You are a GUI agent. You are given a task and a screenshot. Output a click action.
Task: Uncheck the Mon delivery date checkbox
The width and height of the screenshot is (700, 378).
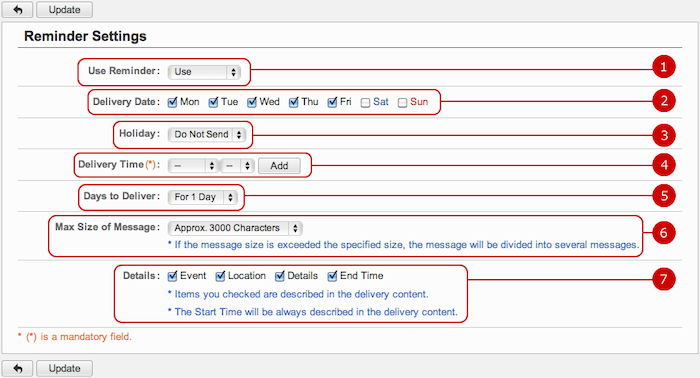pyautogui.click(x=172, y=102)
